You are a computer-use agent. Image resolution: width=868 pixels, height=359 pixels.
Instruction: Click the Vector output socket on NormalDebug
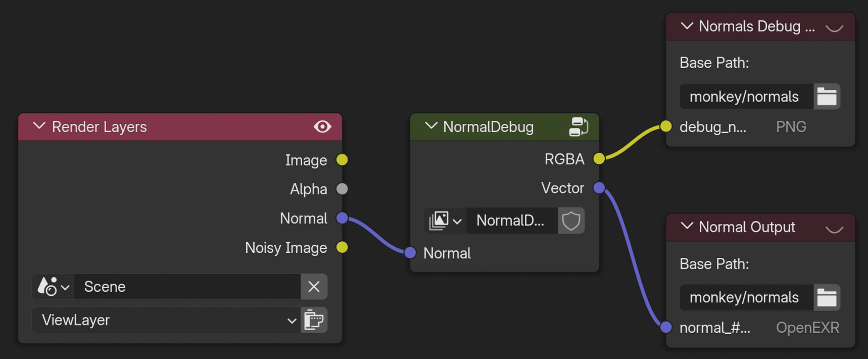(x=599, y=188)
